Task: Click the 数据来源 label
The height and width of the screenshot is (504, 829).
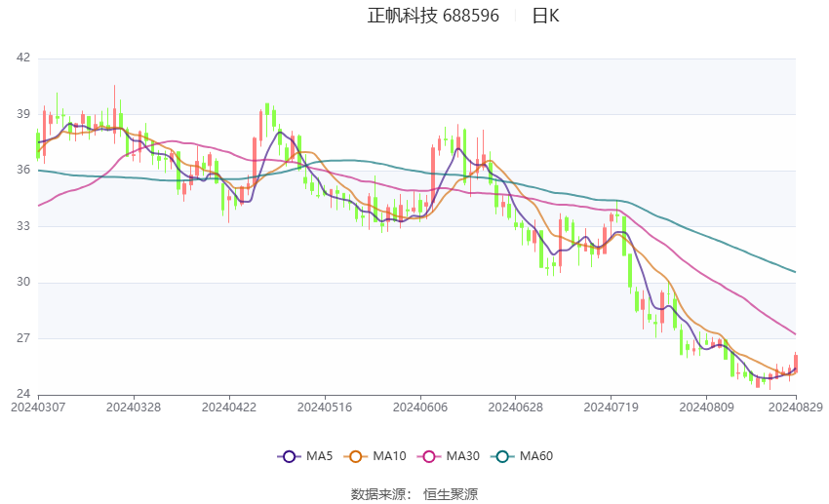Action: pyautogui.click(x=380, y=494)
